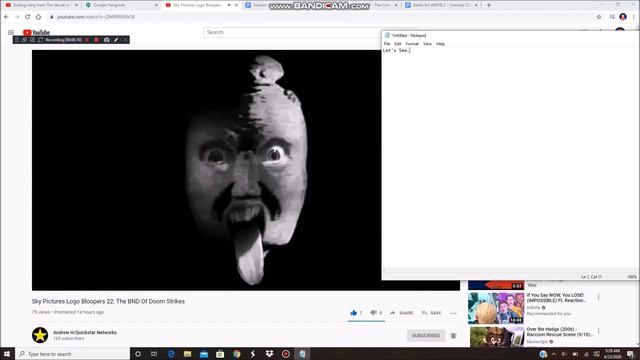Open Cortana from the taskbar

coord(138,354)
